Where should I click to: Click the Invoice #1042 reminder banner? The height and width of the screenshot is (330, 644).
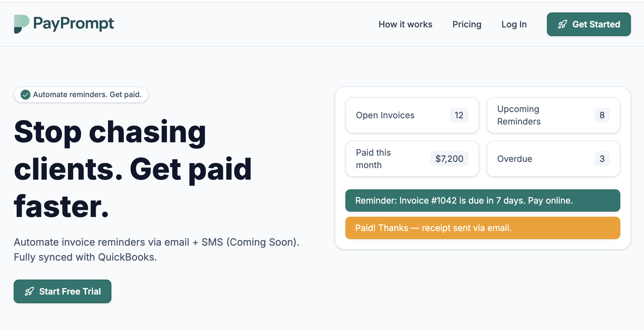click(x=483, y=200)
